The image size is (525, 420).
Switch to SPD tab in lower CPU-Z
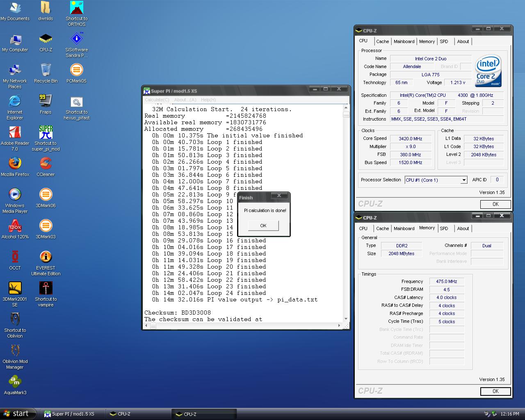pos(444,228)
